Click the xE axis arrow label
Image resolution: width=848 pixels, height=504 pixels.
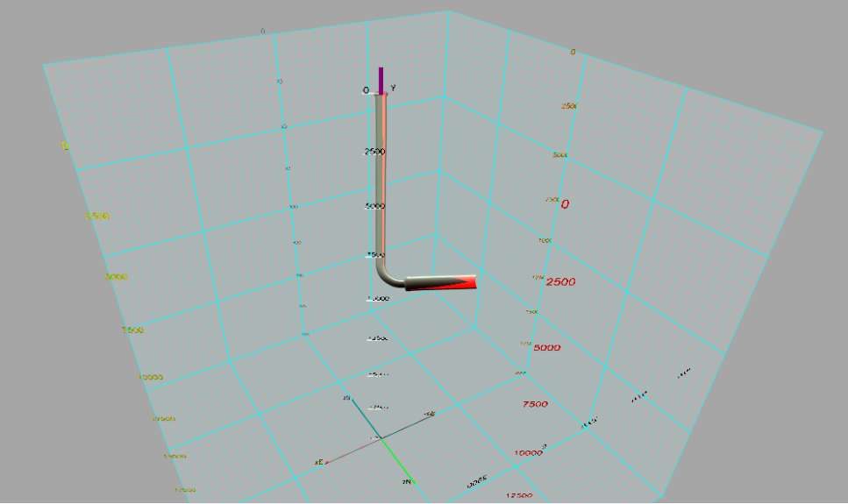click(x=320, y=462)
